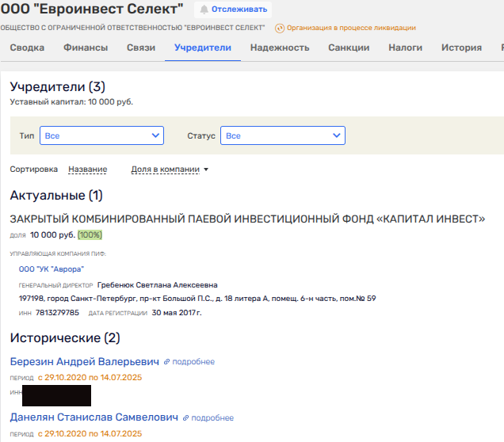This screenshot has width=504, height=442.
Task: Select the Надежность tab
Action: [x=280, y=48]
